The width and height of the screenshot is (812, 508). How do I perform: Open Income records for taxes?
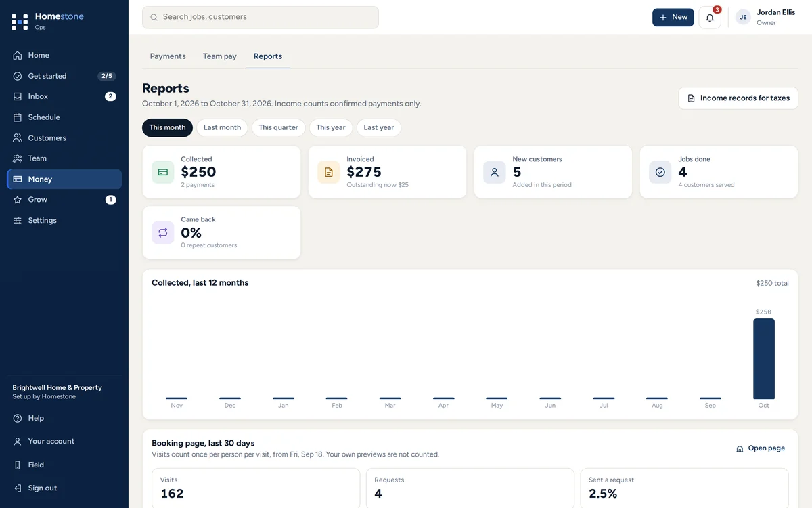click(738, 98)
